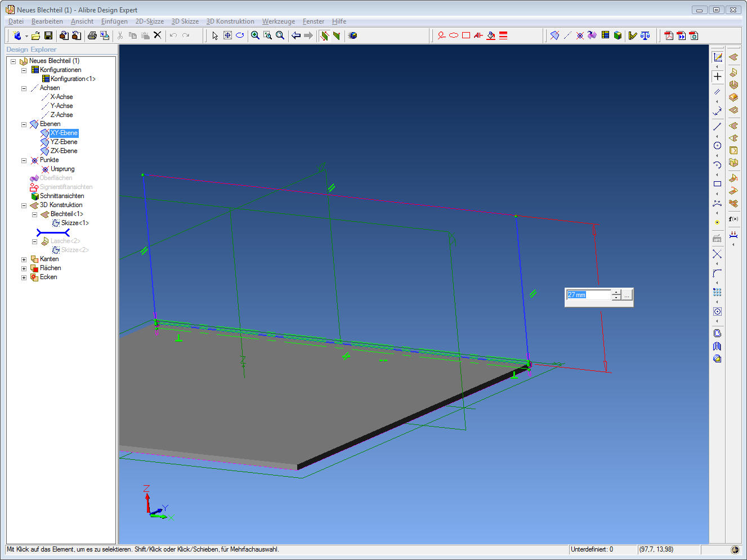747x560 pixels.
Task: Open the Werkzeuge menu
Action: click(x=279, y=21)
